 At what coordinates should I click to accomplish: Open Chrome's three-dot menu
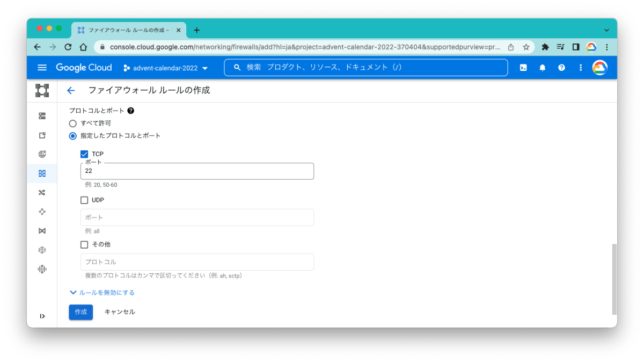pyautogui.click(x=606, y=47)
